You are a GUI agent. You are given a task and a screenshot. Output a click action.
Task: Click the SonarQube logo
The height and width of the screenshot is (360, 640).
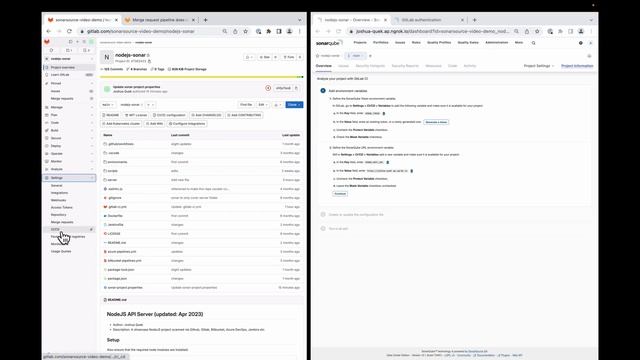point(328,43)
